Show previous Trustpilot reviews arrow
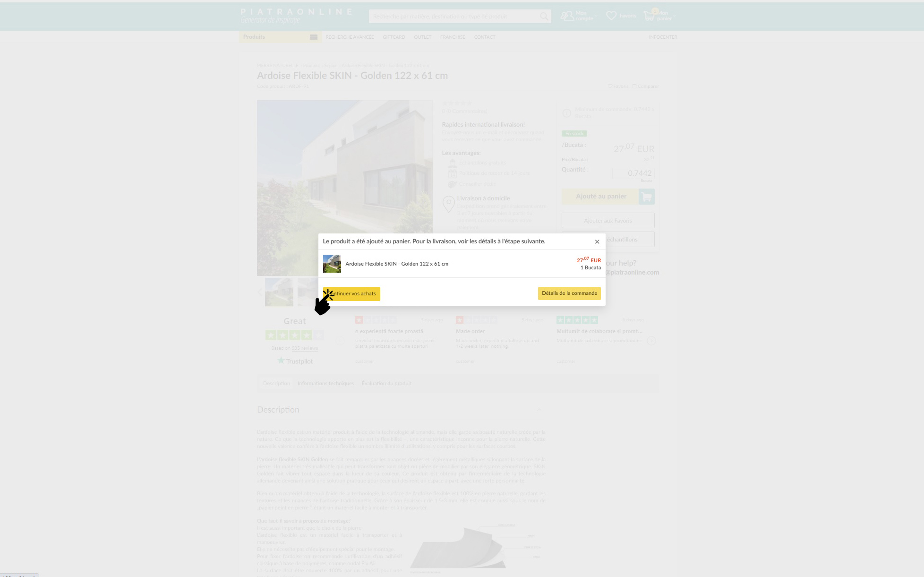This screenshot has height=577, width=924. click(339, 341)
